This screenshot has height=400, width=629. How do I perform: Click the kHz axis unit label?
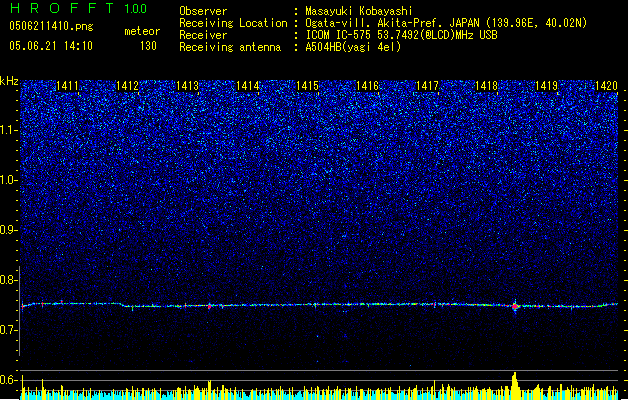coord(9,81)
